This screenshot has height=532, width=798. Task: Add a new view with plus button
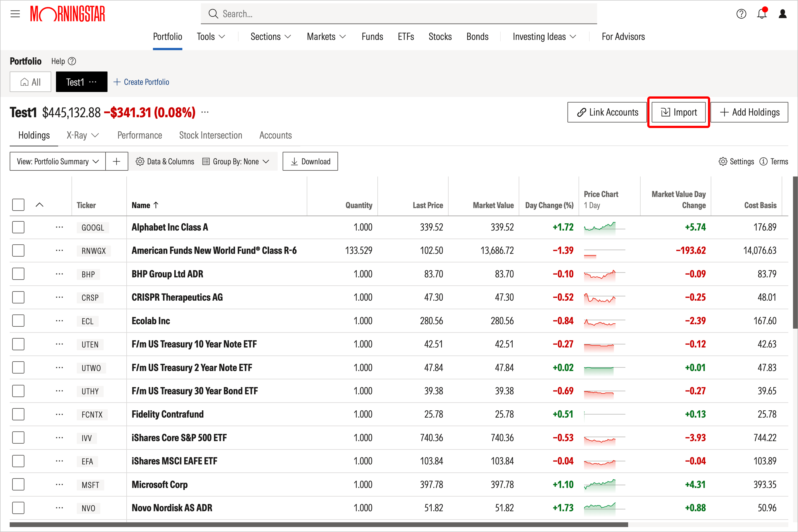(x=116, y=161)
